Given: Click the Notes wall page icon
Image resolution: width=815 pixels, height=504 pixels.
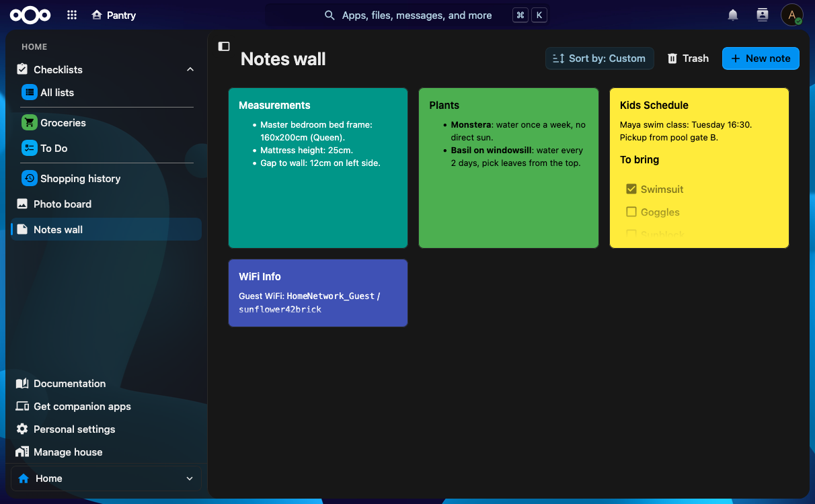Looking at the screenshot, I should point(22,229).
